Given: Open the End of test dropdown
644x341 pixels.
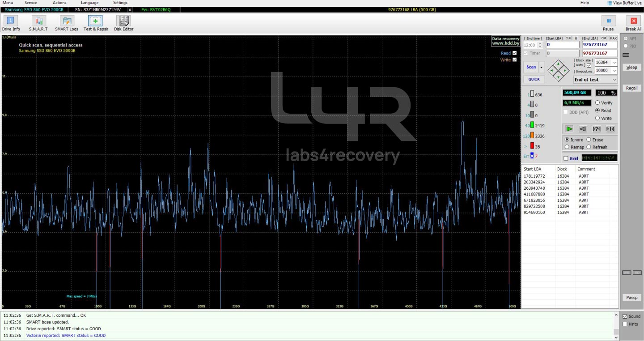Looking at the screenshot, I should click(595, 80).
